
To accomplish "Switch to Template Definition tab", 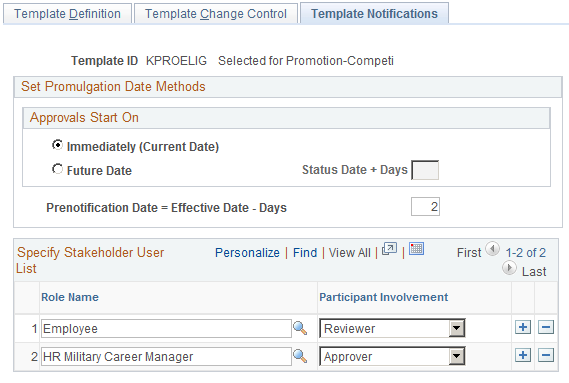I will pos(67,13).
